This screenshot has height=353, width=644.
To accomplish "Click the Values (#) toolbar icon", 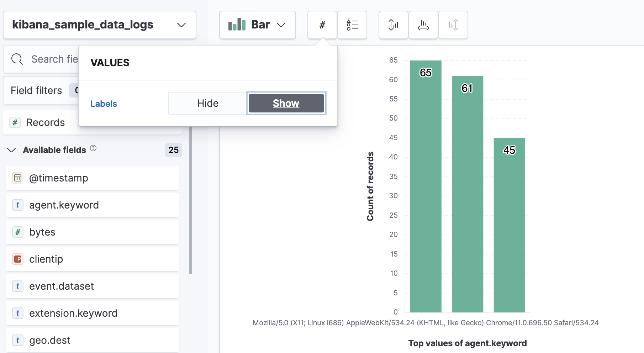I will [x=322, y=25].
